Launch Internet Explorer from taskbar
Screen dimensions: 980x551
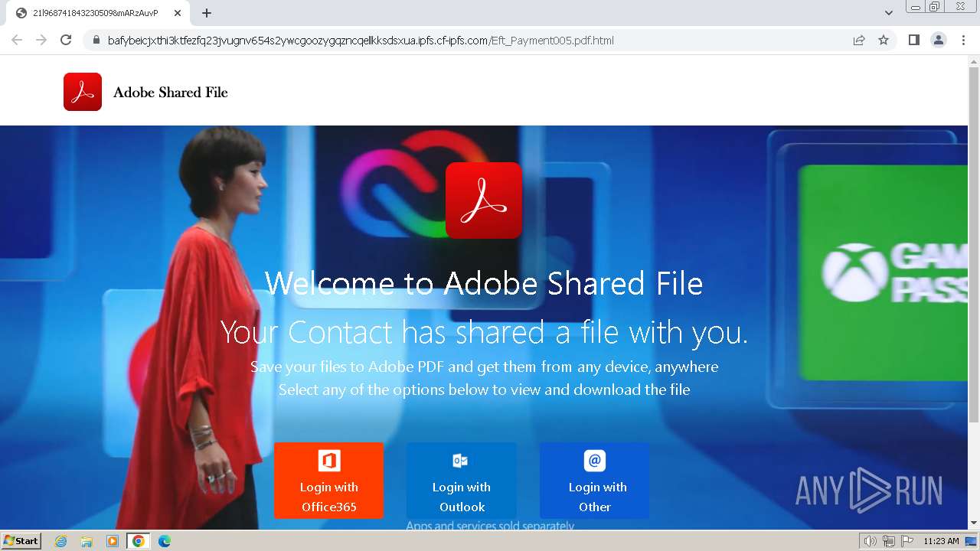coord(60,541)
